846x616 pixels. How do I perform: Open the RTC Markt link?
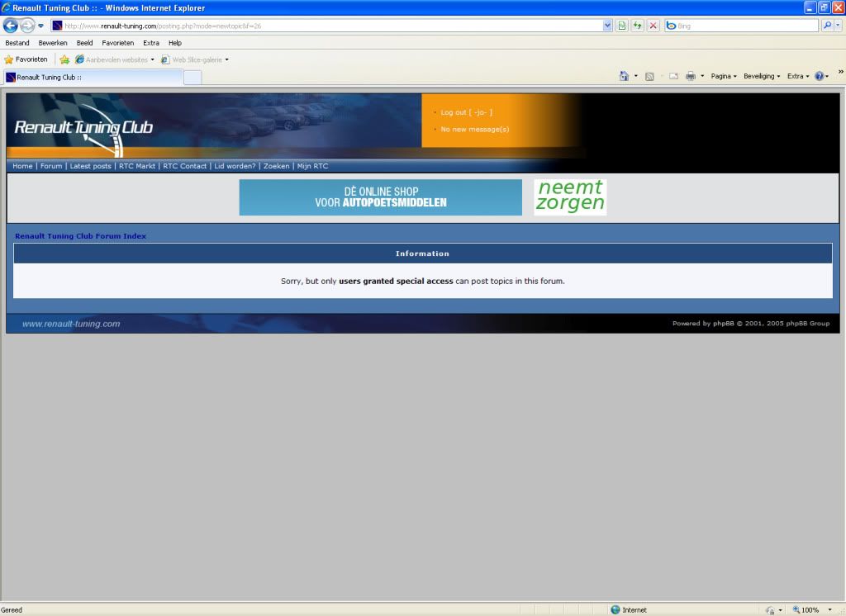tap(137, 166)
